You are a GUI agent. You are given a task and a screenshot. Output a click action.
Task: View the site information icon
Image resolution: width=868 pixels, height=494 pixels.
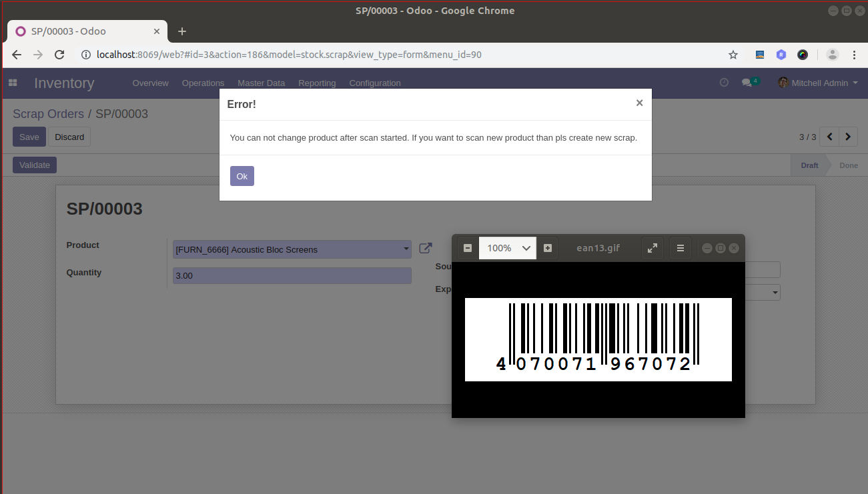pos(85,55)
